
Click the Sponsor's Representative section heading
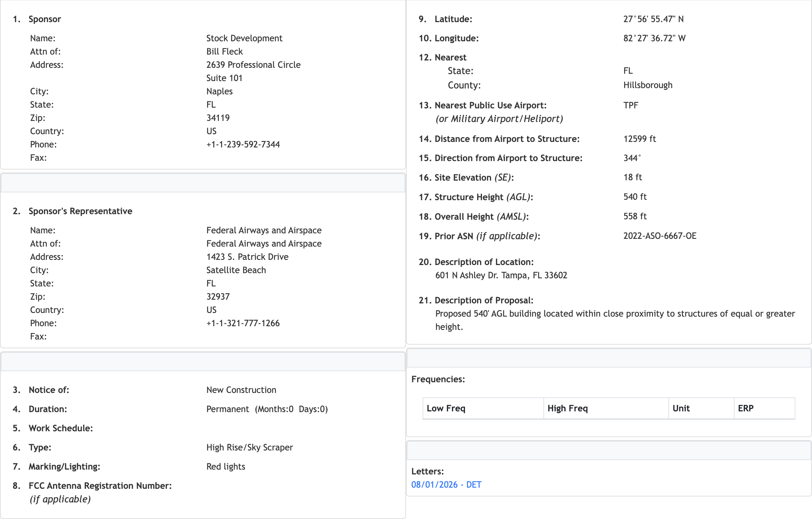coord(80,211)
